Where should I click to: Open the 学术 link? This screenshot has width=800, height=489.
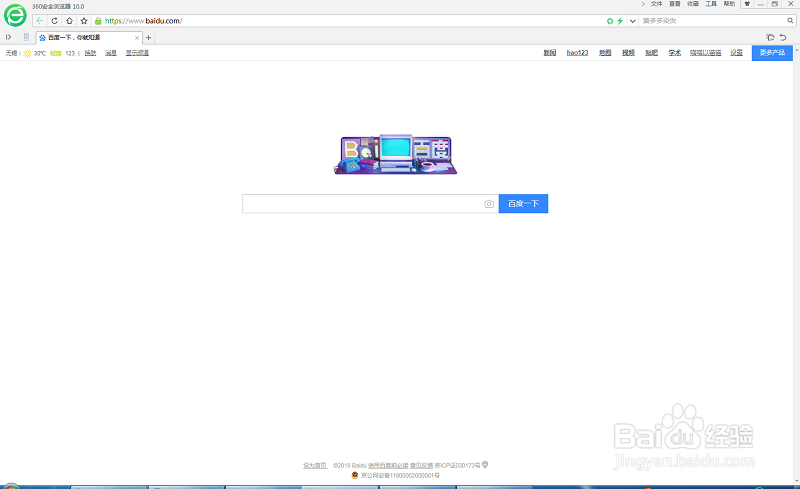pyautogui.click(x=675, y=53)
